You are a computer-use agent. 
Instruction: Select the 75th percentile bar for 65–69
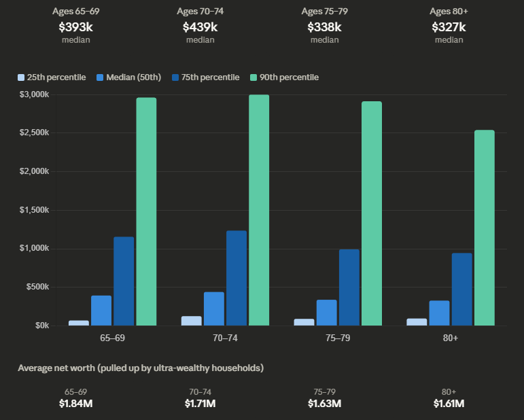pos(124,281)
